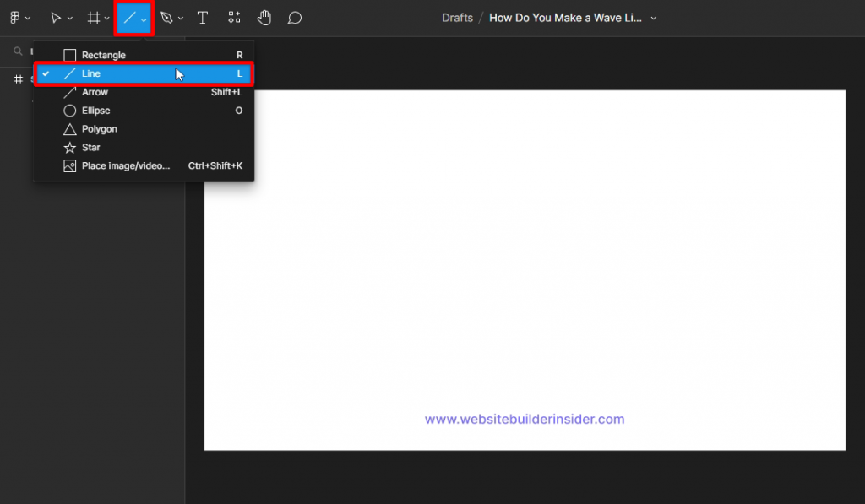Open the file name dropdown arrow
Image resolution: width=865 pixels, height=504 pixels.
click(x=653, y=18)
